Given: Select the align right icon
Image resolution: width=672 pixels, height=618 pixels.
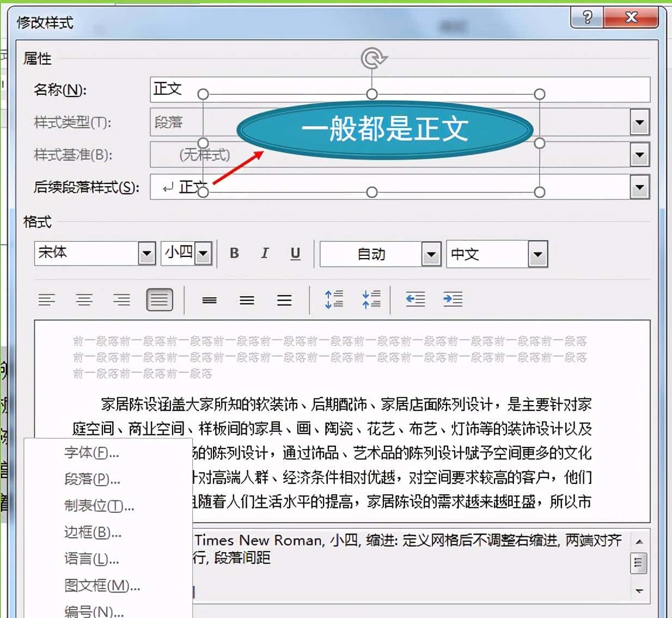Looking at the screenshot, I should 121,299.
